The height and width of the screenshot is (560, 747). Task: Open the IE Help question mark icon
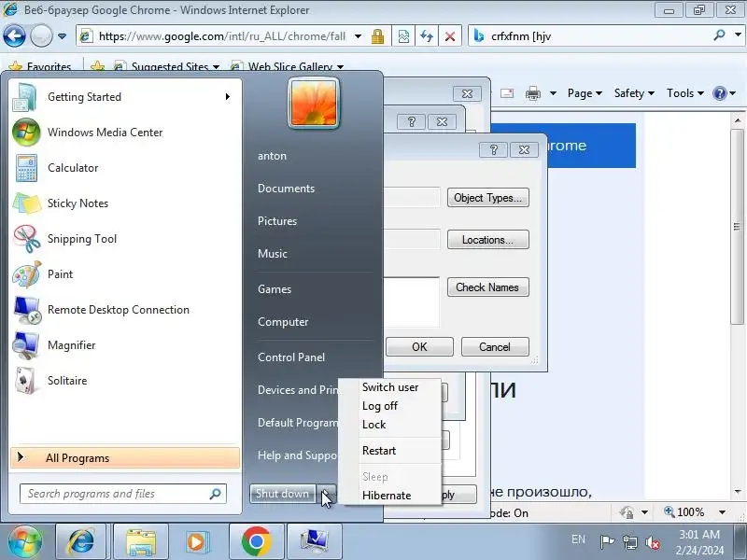[x=719, y=93]
